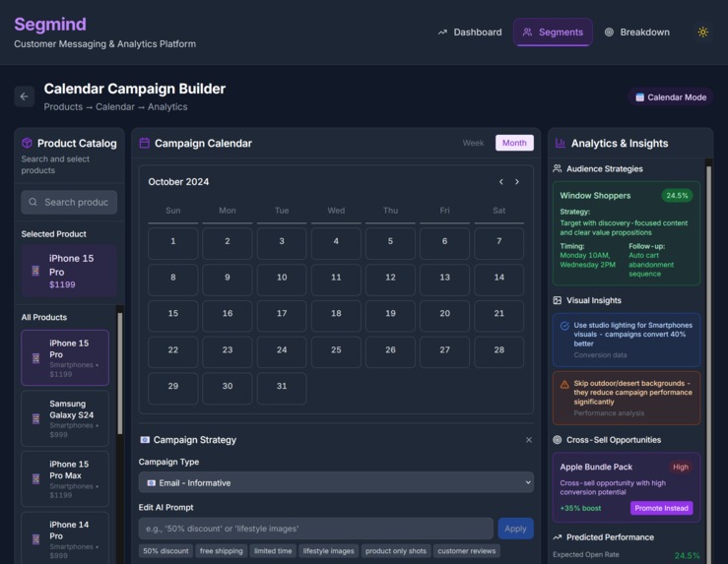Click the selected iPhone 15 Pro card

(69, 271)
